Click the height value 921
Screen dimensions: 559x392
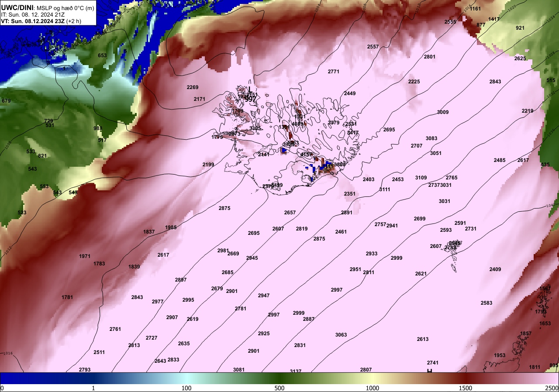pos(520,28)
